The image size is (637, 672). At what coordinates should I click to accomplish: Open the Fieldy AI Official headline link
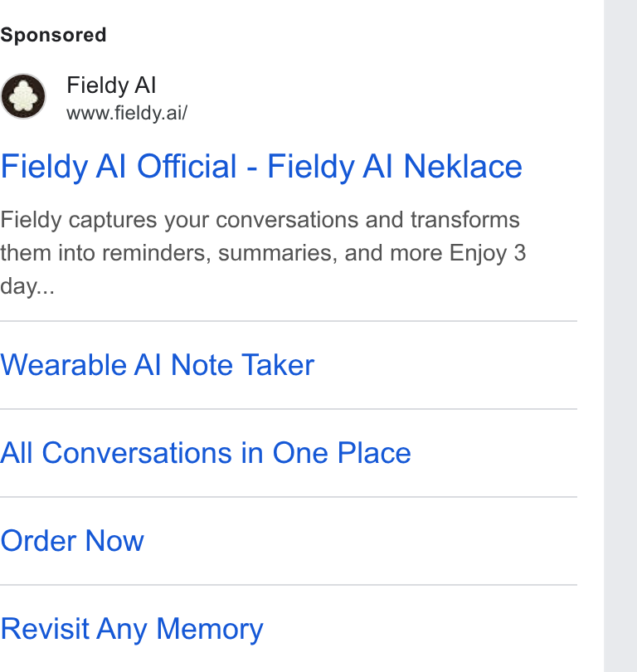(x=261, y=166)
